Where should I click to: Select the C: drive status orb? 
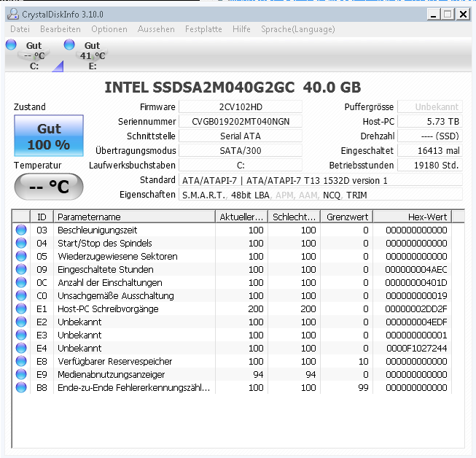pos(11,44)
